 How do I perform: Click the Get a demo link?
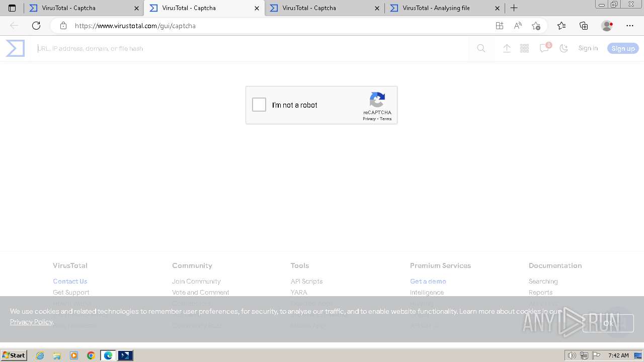(428, 282)
